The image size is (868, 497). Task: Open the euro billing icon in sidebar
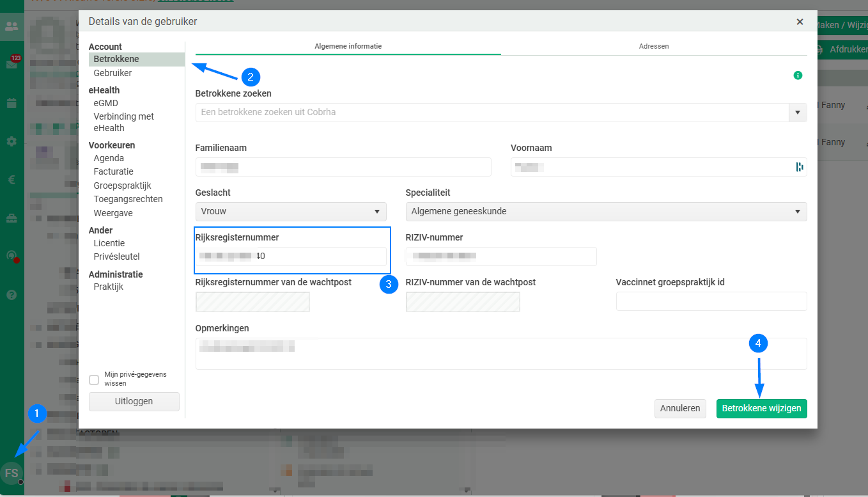tap(12, 180)
